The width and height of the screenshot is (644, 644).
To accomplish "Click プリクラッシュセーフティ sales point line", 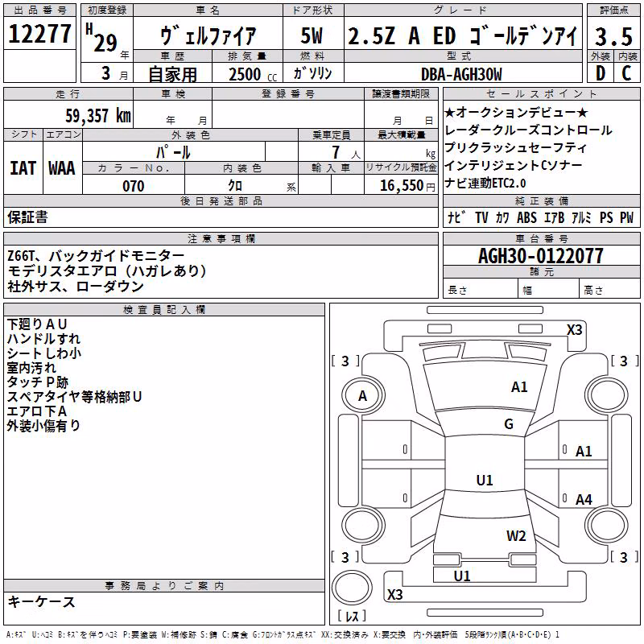I will tap(515, 148).
